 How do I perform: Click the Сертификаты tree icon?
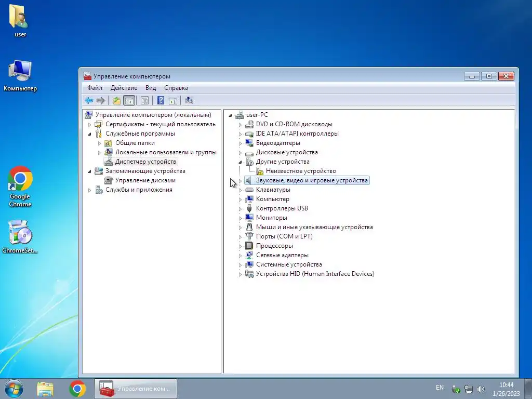pos(98,125)
